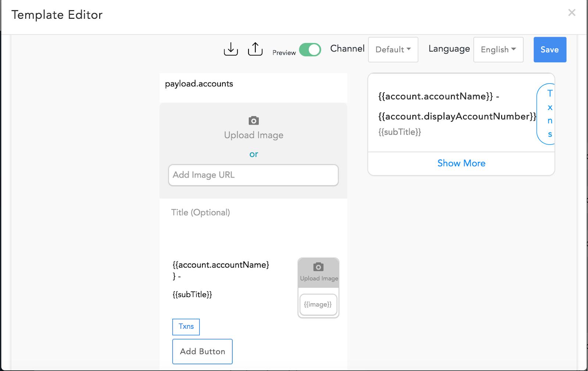
Task: Click the {{subTitle}} preview text
Action: coord(400,132)
